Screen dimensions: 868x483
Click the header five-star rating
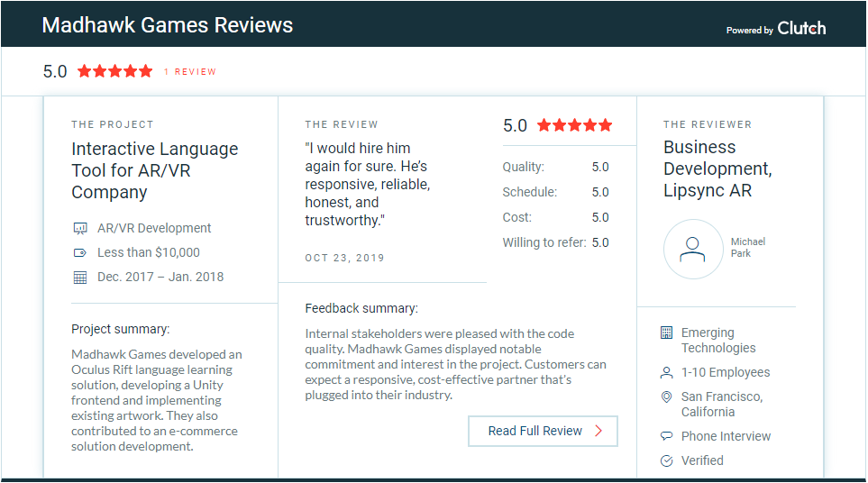(x=114, y=71)
